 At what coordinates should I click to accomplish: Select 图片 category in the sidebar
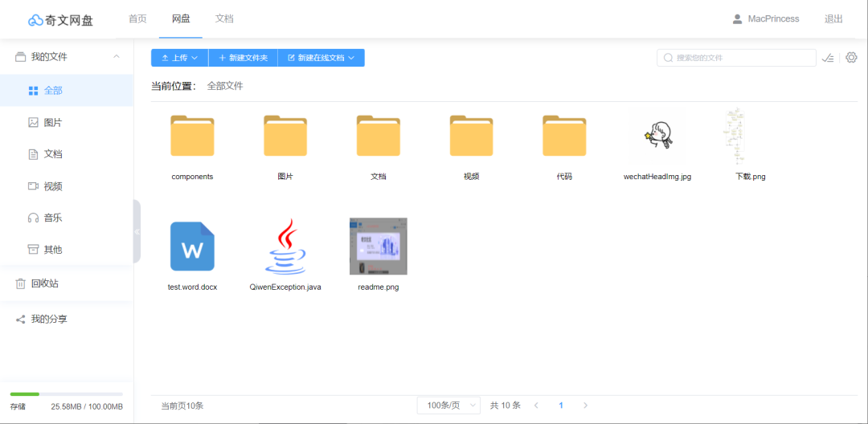[x=67, y=122]
